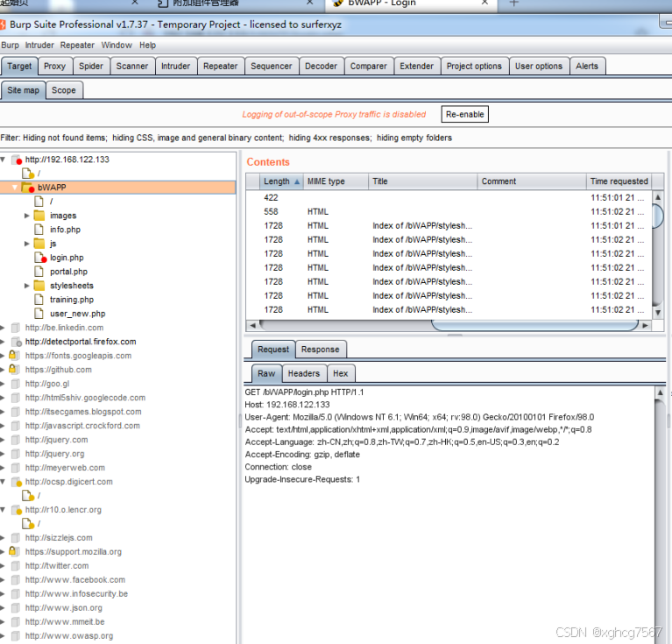Click the lock icon beside github.com

pos(14,370)
